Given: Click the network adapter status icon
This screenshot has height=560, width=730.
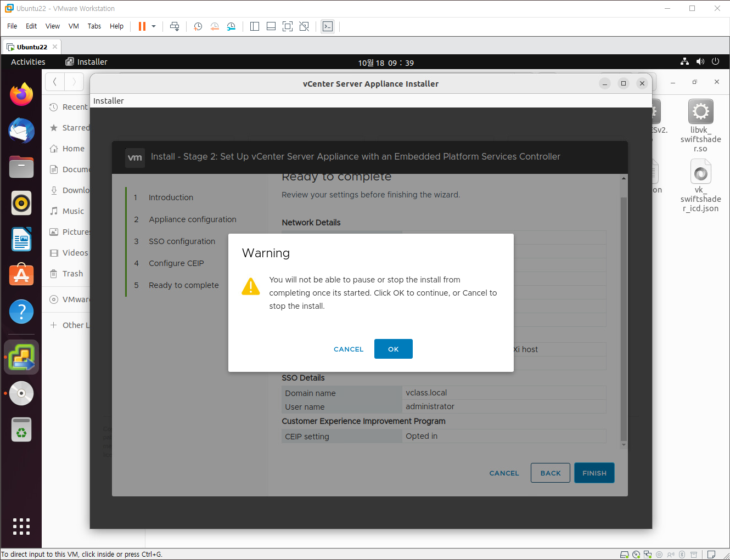Looking at the screenshot, I should (648, 555).
